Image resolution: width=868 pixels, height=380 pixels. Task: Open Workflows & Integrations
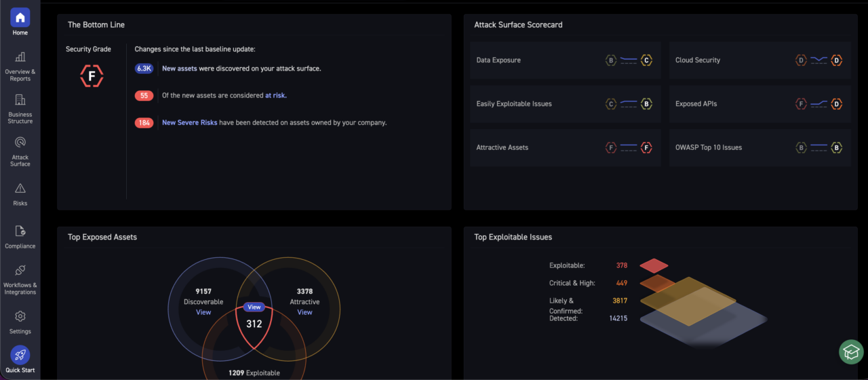pyautogui.click(x=20, y=271)
